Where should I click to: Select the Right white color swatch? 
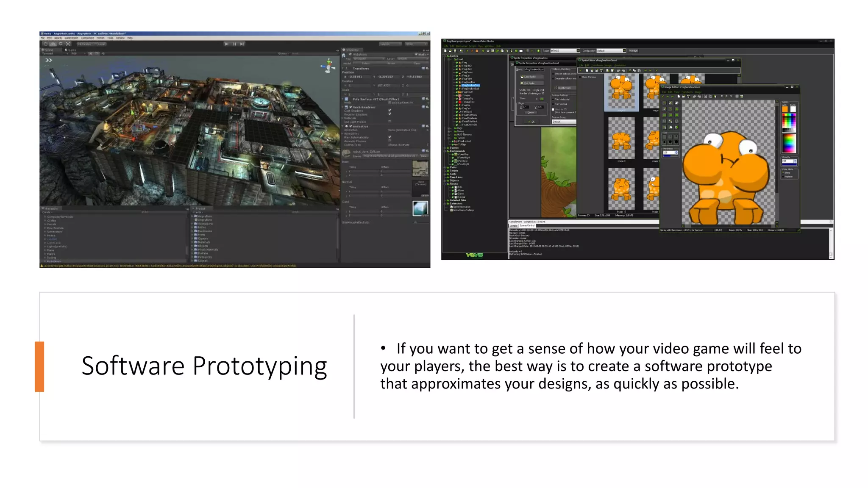(x=793, y=109)
